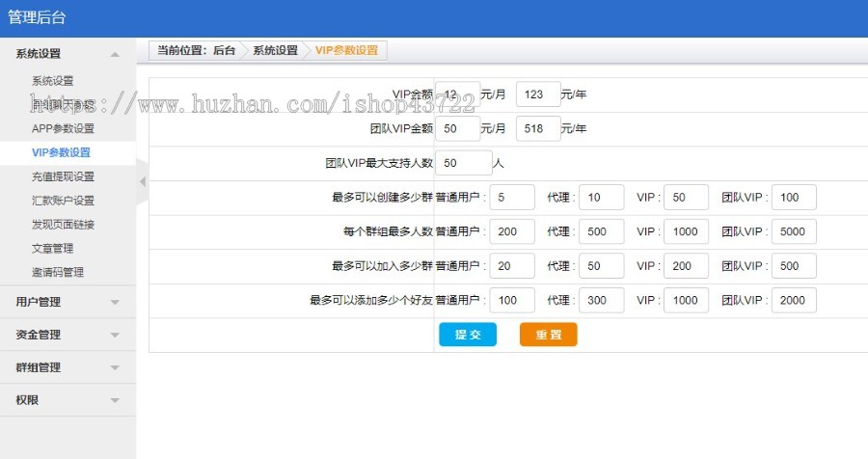Edit 最多可以加入多少群 团队VIP field 500

click(794, 266)
